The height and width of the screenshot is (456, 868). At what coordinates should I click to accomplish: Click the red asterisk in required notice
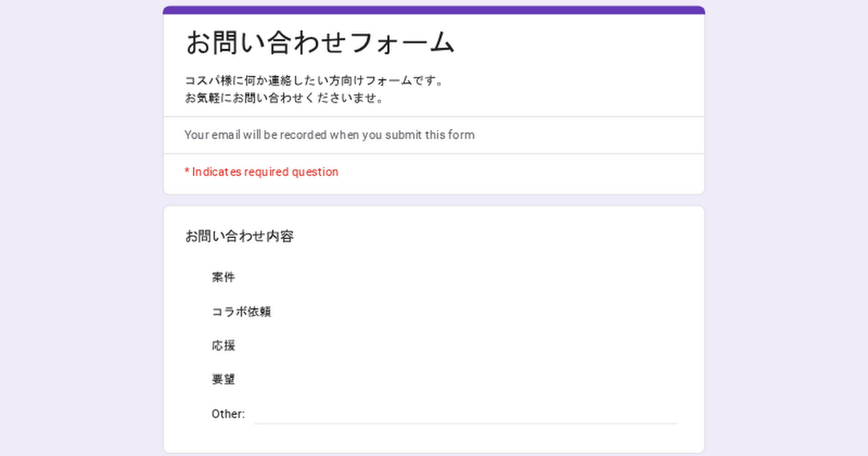pyautogui.click(x=187, y=172)
